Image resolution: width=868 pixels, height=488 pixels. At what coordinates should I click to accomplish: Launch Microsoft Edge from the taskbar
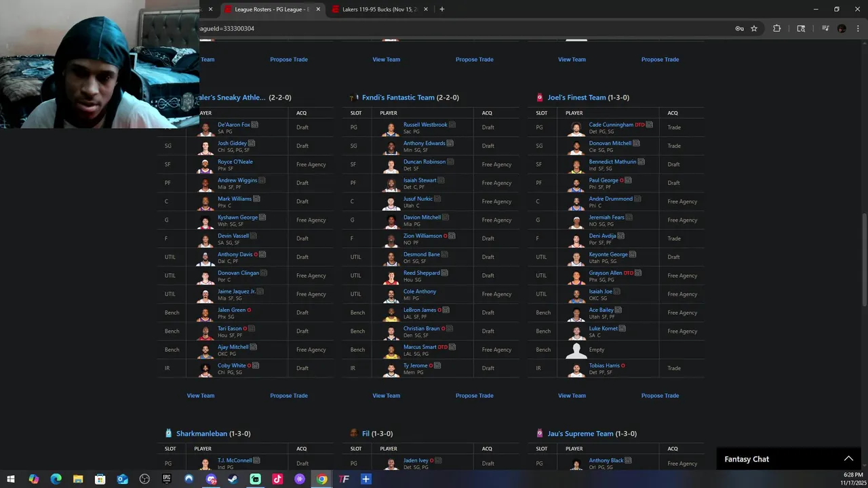tap(56, 479)
